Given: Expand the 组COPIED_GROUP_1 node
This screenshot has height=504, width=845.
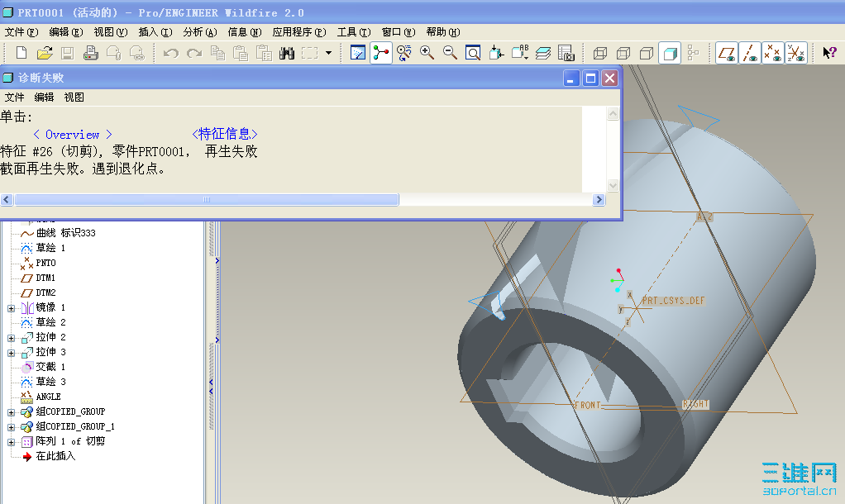Looking at the screenshot, I should pyautogui.click(x=11, y=427).
